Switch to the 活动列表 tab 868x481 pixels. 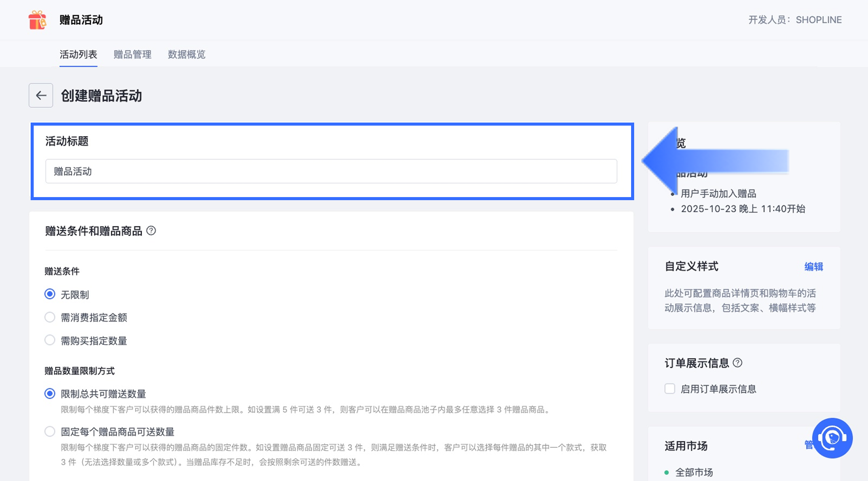[78, 55]
